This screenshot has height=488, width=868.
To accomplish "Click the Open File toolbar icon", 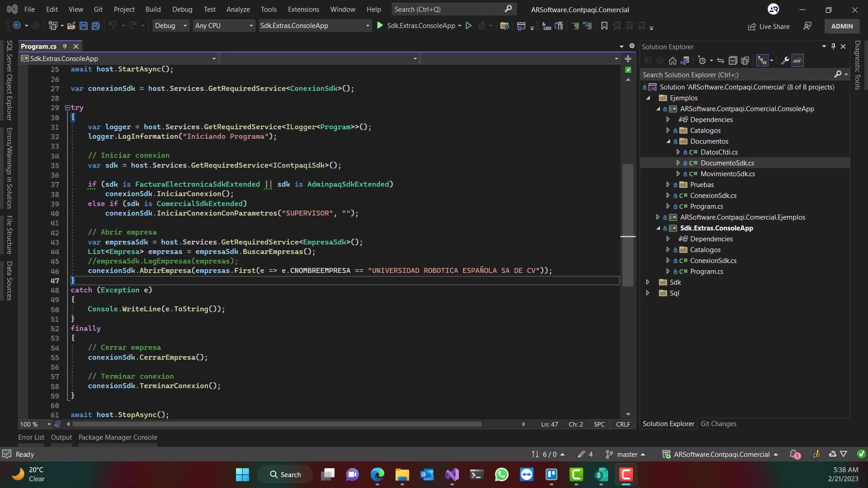I will (x=71, y=26).
